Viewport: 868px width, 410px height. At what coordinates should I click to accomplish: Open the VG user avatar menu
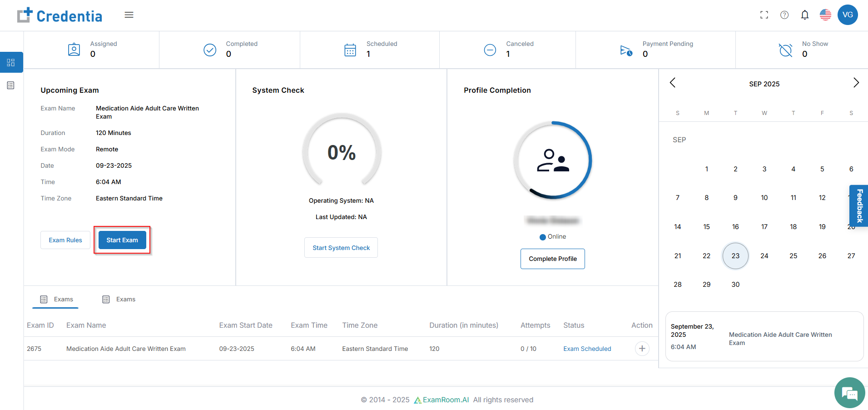point(847,15)
